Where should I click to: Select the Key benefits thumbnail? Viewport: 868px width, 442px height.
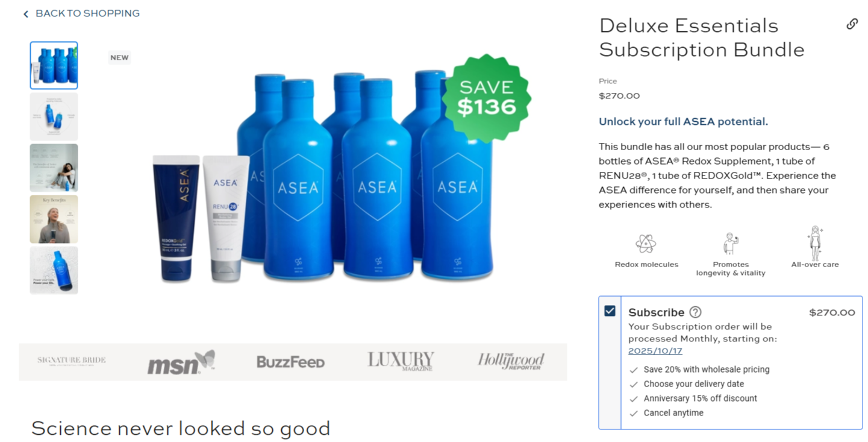click(54, 219)
